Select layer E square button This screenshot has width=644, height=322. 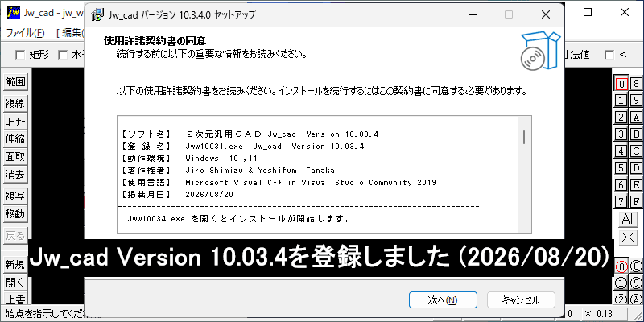(x=636, y=185)
